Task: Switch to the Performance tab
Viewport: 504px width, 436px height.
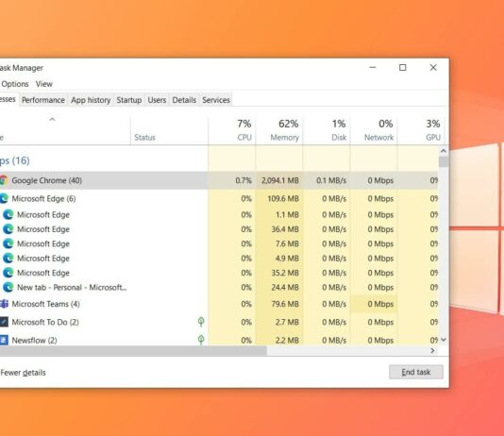Action: coord(43,100)
